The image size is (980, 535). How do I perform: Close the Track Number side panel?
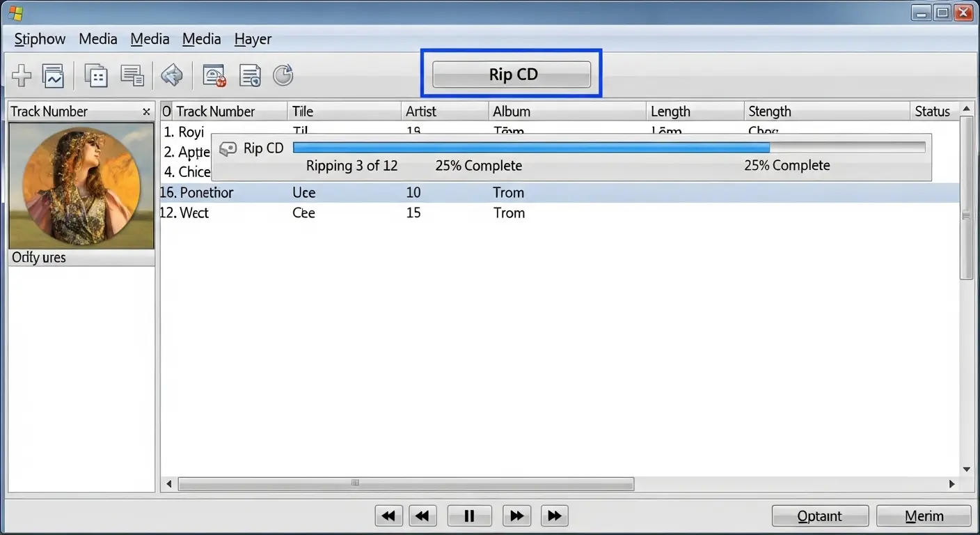coord(146,111)
